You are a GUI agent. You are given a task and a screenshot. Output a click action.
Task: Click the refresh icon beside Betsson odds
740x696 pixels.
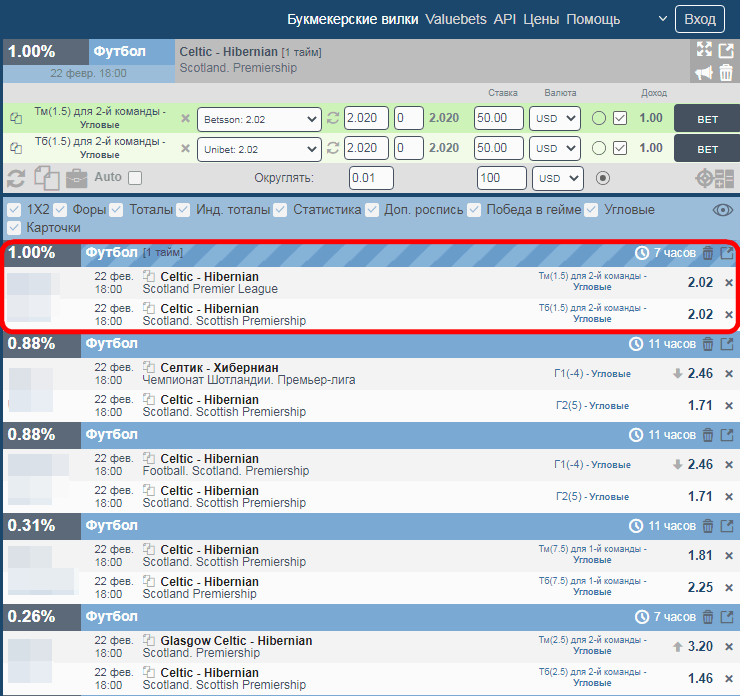[x=333, y=119]
